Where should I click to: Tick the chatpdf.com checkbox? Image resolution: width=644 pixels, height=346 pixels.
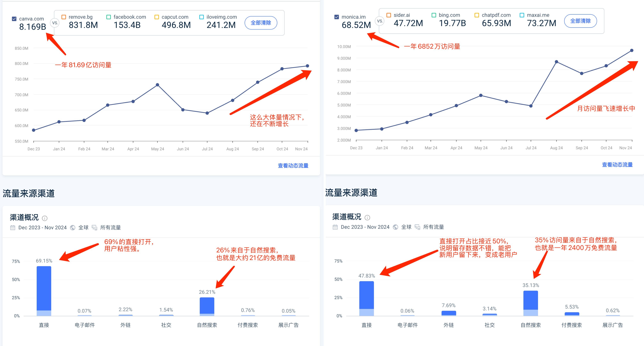click(x=477, y=15)
